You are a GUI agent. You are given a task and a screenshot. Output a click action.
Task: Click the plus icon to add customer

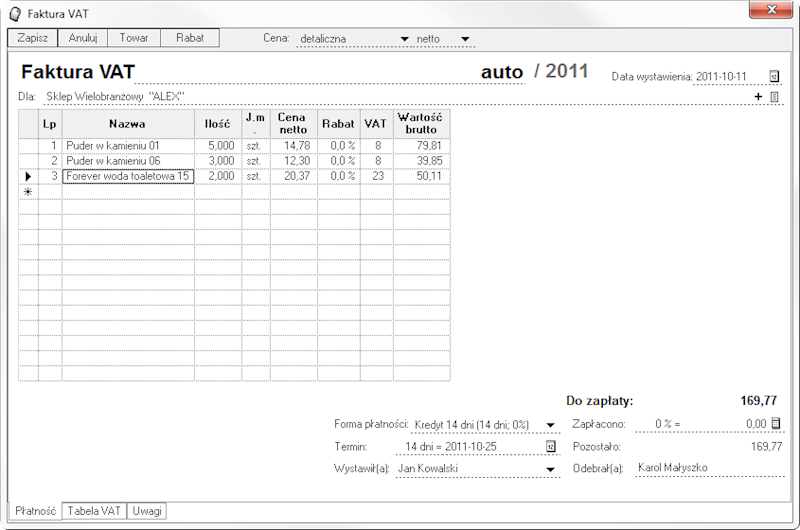pos(758,97)
